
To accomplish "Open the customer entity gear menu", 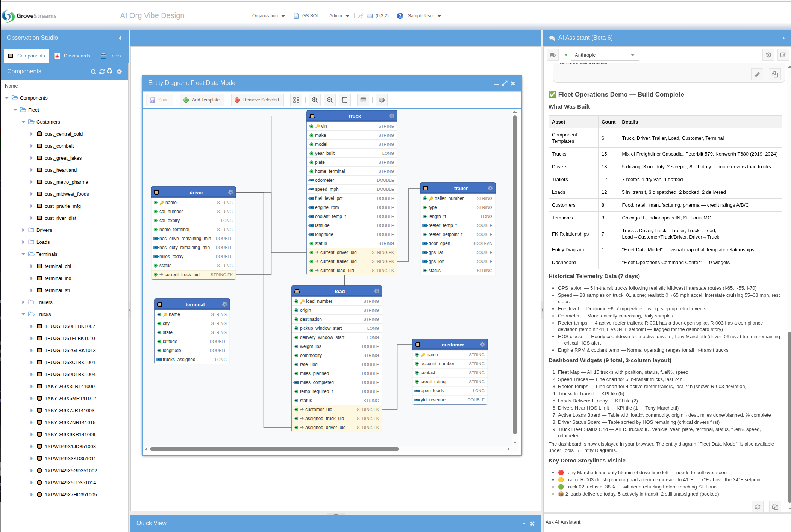I will tap(482, 345).
